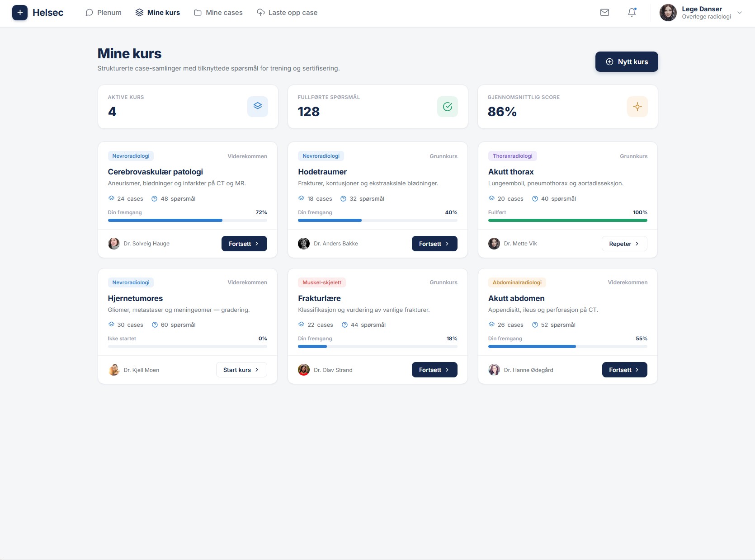Click question icon next to 52 spørsmål
Screen dimensions: 755x560
click(x=535, y=325)
